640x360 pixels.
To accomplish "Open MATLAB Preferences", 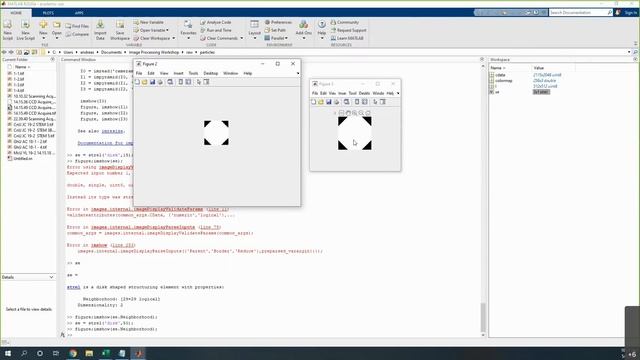I will [278, 22].
